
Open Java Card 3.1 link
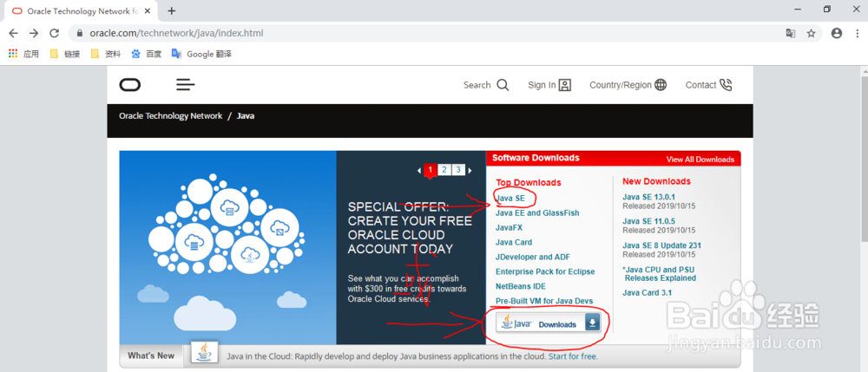pyautogui.click(x=647, y=292)
